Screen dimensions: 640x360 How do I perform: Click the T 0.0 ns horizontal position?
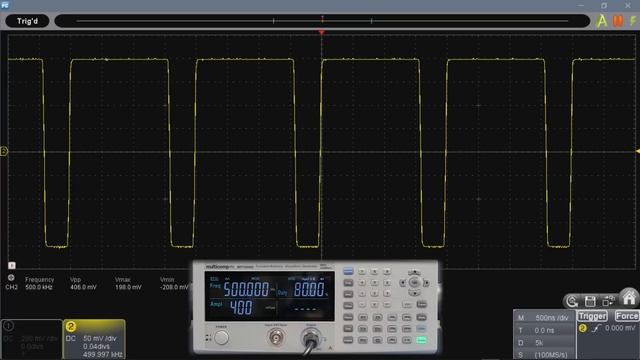click(544, 330)
